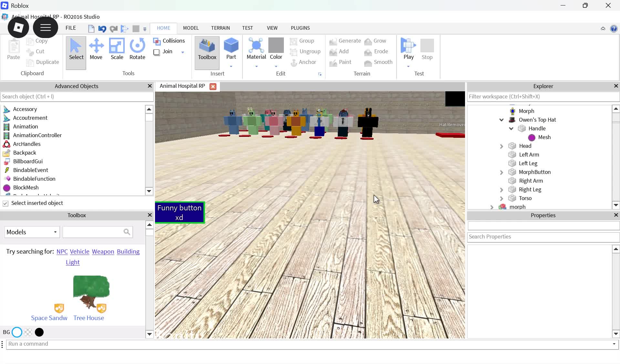The image size is (620, 364).
Task: Enable the Join checkbox
Action: [157, 52]
